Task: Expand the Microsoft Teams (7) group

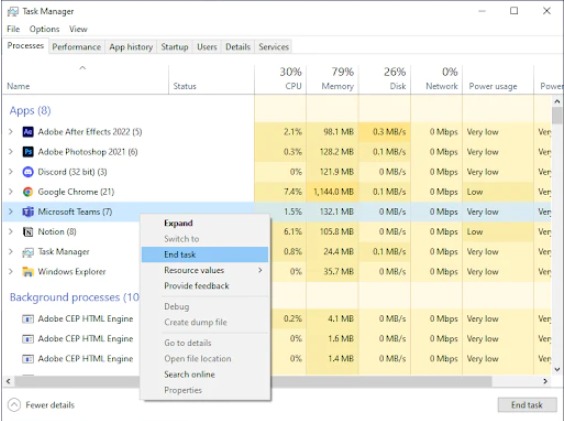Action: (x=11, y=212)
